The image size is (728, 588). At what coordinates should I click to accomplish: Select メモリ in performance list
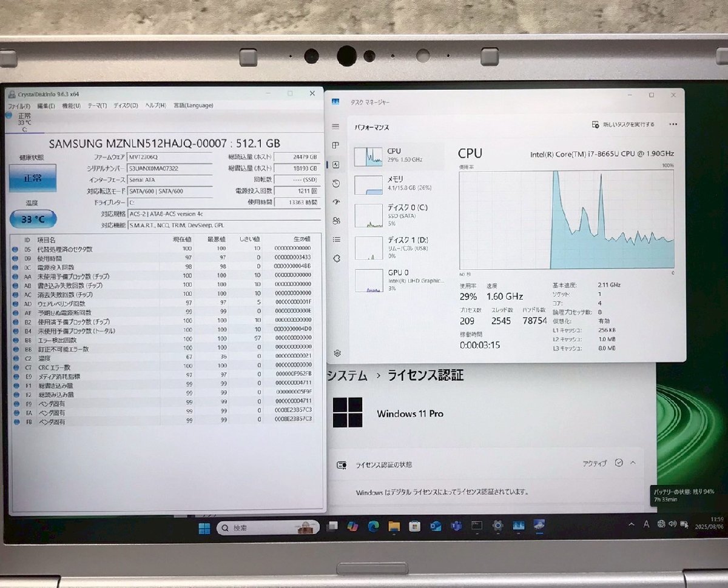tap(399, 184)
